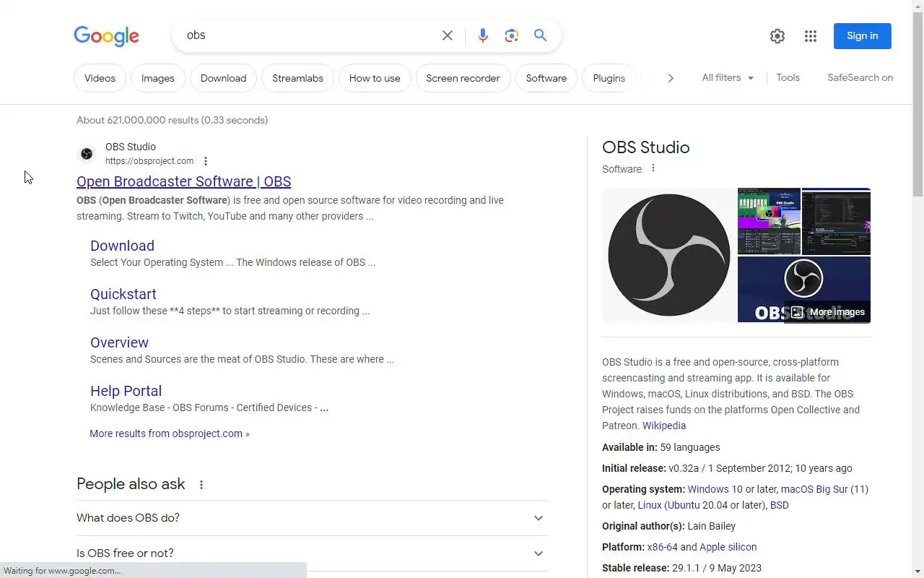Open Google apps grid
924x578 pixels.
(x=811, y=36)
